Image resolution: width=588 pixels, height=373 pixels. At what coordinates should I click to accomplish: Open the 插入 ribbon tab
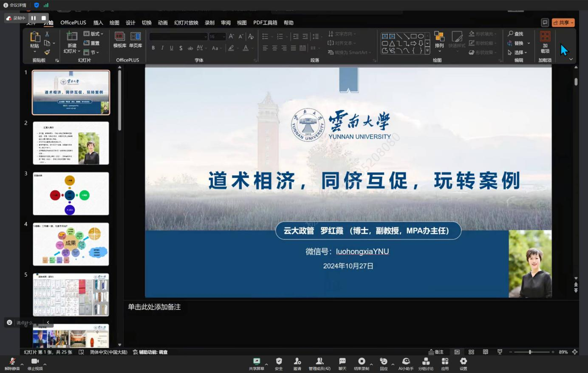tap(98, 23)
